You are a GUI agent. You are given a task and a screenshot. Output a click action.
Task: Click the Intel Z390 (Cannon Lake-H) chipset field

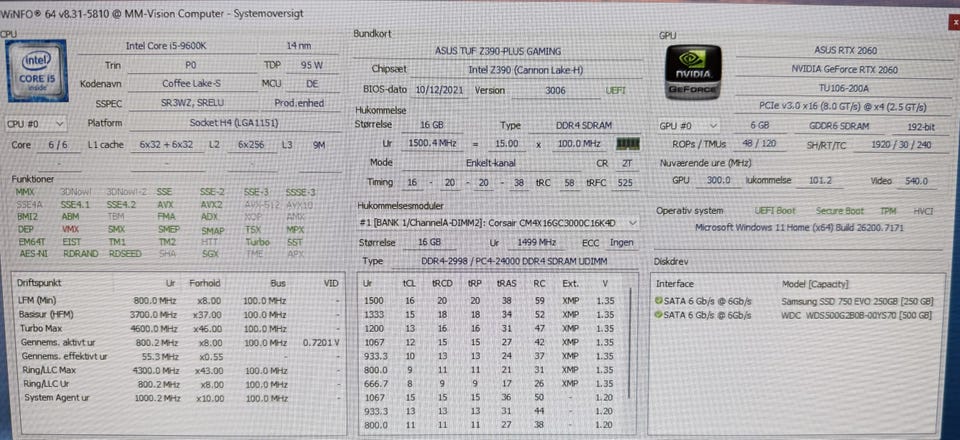click(x=525, y=70)
